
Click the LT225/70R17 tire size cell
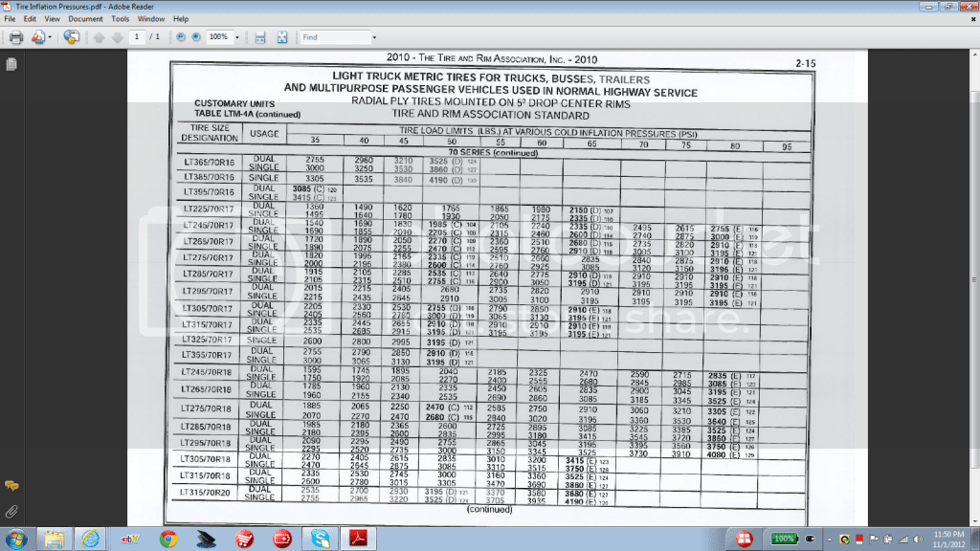(208, 209)
